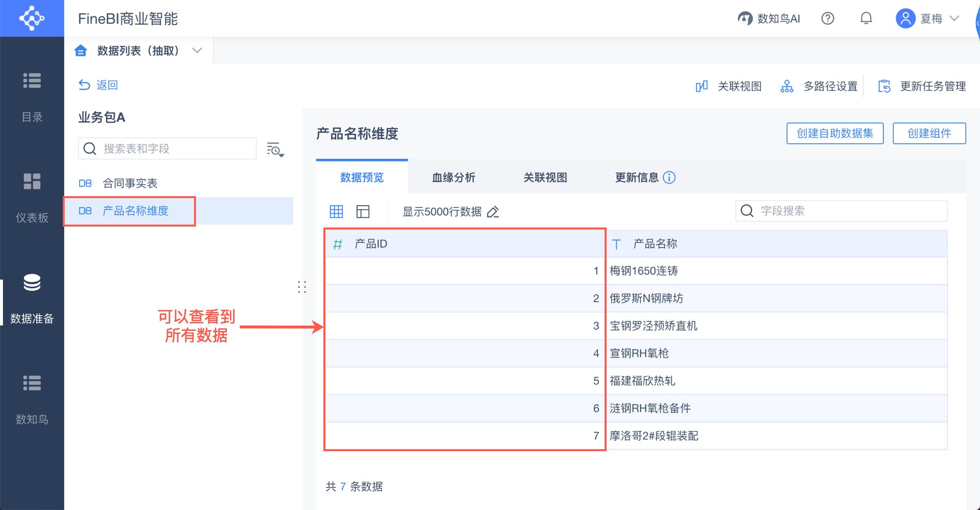Expand the 数据列表（抽取）dropdown
Image resolution: width=980 pixels, height=510 pixels.
point(197,51)
